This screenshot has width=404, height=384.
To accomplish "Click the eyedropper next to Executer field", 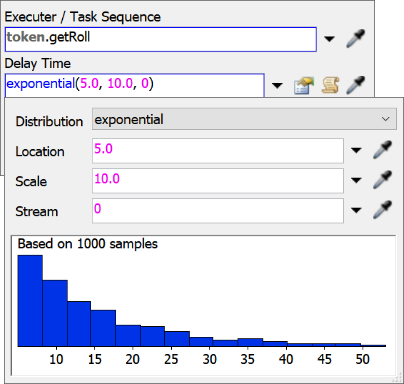I will pyautogui.click(x=356, y=39).
